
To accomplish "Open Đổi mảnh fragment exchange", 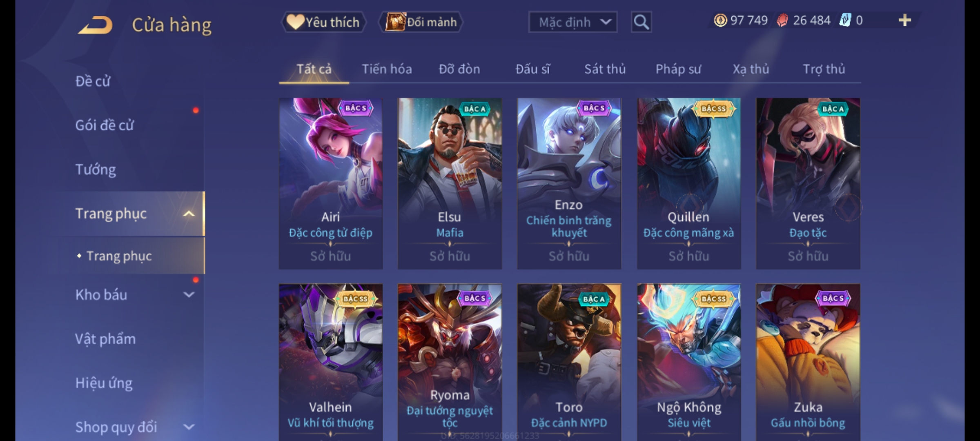I will [421, 22].
